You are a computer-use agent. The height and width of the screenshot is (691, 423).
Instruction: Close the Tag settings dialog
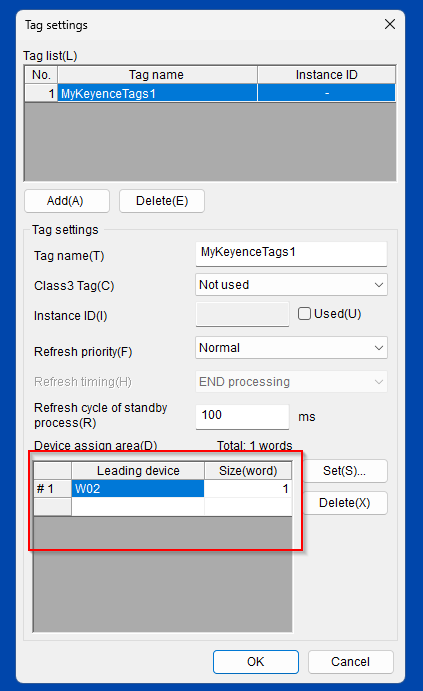(390, 24)
